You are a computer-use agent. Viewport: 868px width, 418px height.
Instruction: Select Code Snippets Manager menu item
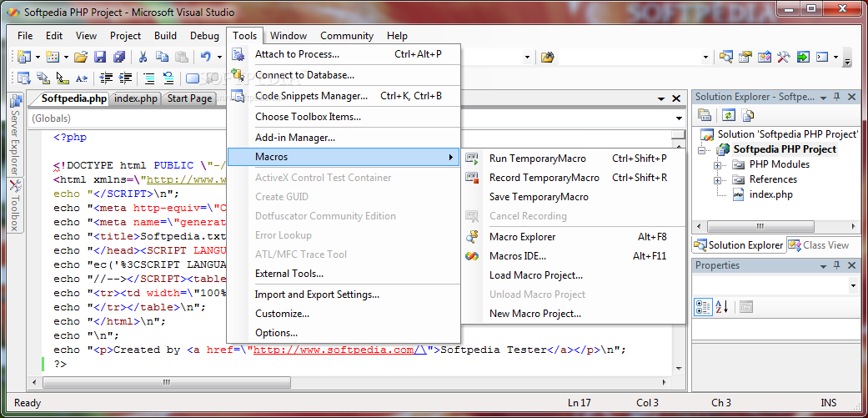pyautogui.click(x=344, y=96)
